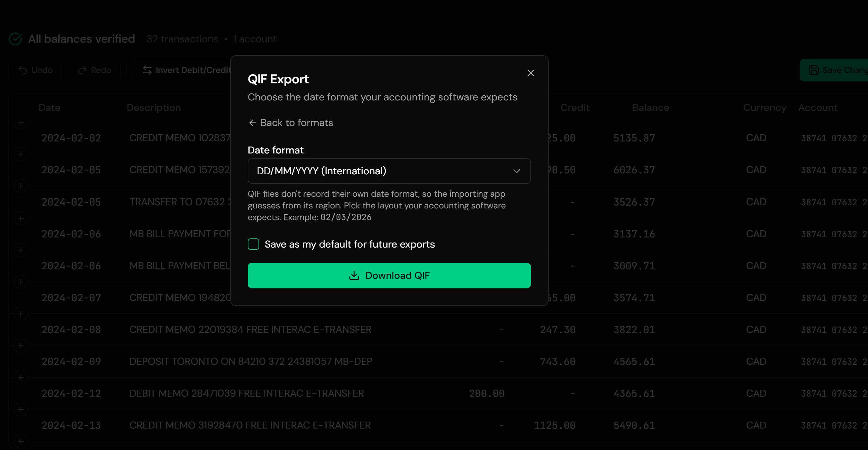
Task: Click add-row plus icon below balance 3009.71 row
Action: [21, 282]
